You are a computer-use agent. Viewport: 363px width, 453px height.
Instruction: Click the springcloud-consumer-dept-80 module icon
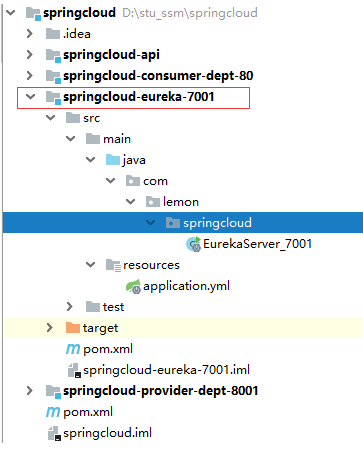tap(54, 76)
